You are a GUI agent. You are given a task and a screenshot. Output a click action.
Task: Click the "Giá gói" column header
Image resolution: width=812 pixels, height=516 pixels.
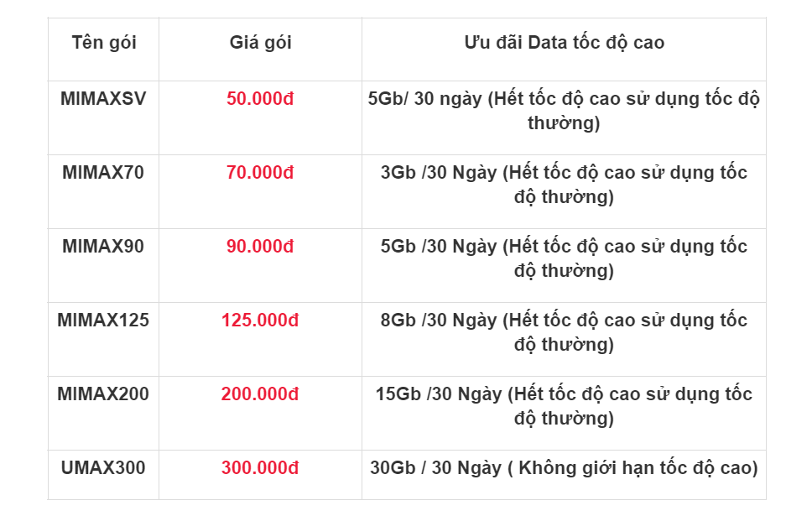pos(260,43)
